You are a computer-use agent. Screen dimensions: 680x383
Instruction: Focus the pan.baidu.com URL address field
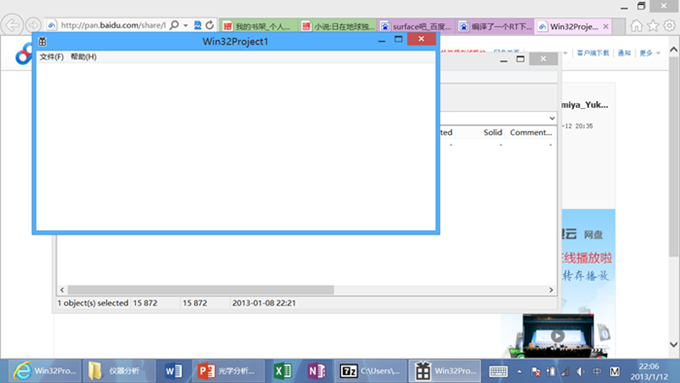click(x=113, y=25)
